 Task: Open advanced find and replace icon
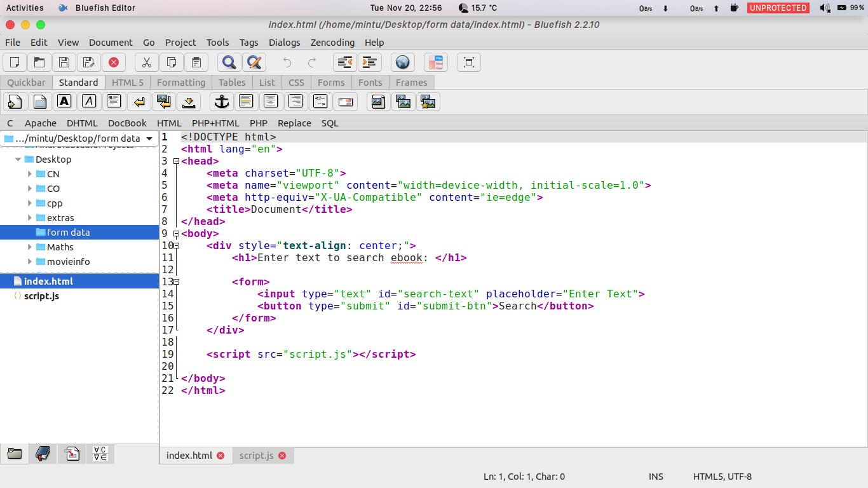(x=254, y=62)
